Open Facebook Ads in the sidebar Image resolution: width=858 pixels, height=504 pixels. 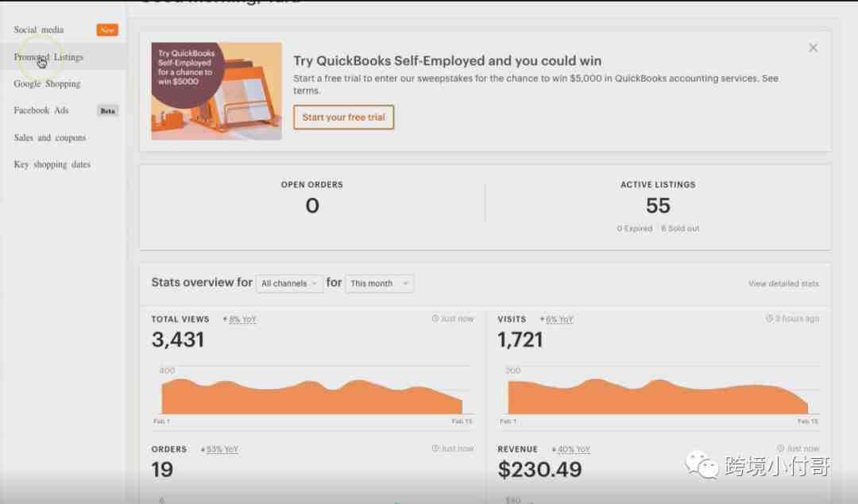(41, 110)
